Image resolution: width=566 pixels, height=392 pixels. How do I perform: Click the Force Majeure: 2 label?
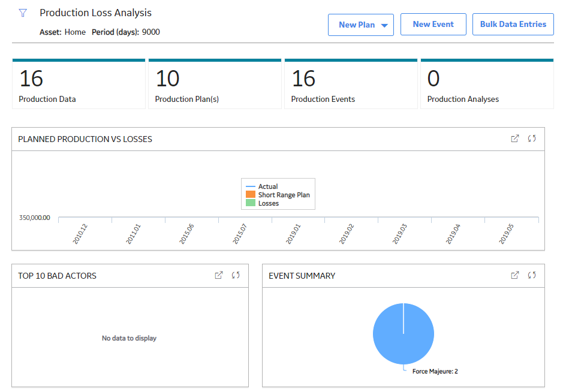coord(435,371)
